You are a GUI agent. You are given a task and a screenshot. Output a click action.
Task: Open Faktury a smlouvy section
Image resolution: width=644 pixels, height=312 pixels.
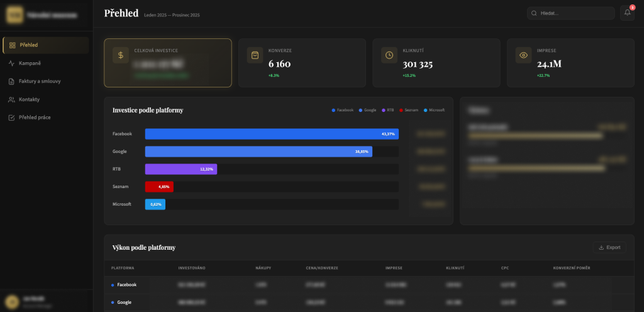(x=40, y=81)
